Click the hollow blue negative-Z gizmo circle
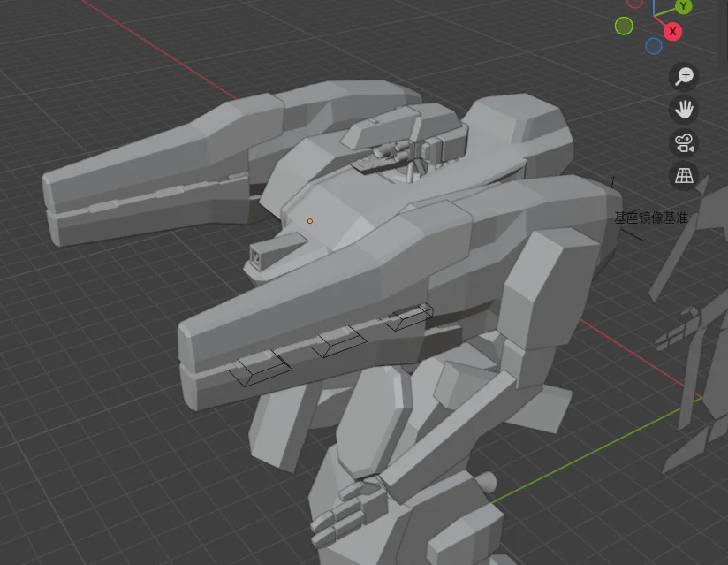Viewport: 728px width, 565px height. pyautogui.click(x=654, y=46)
